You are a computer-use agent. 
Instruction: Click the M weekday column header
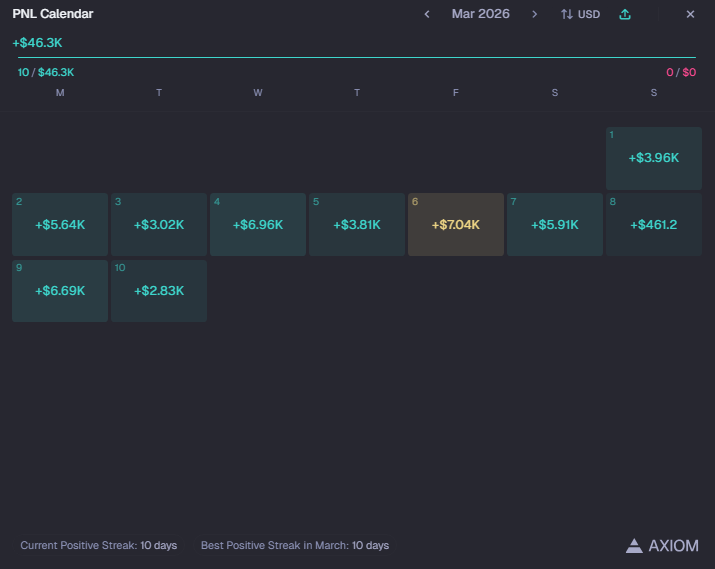tap(60, 93)
